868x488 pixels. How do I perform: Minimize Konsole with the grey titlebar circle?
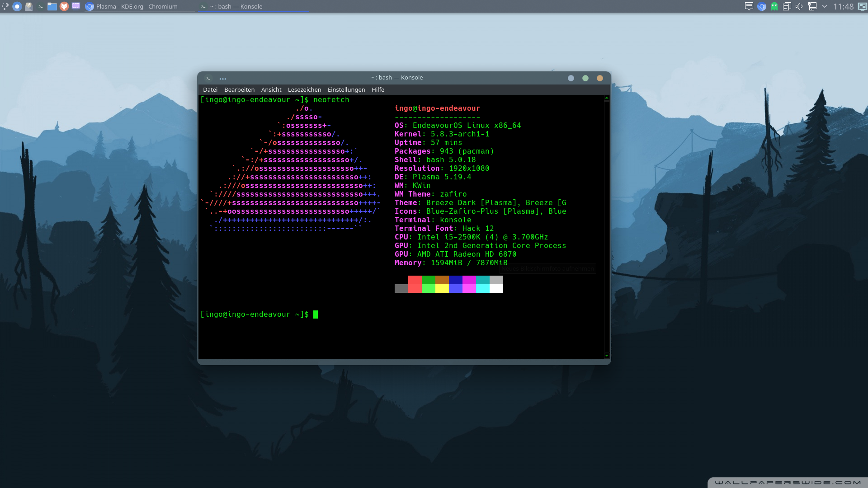(x=571, y=78)
